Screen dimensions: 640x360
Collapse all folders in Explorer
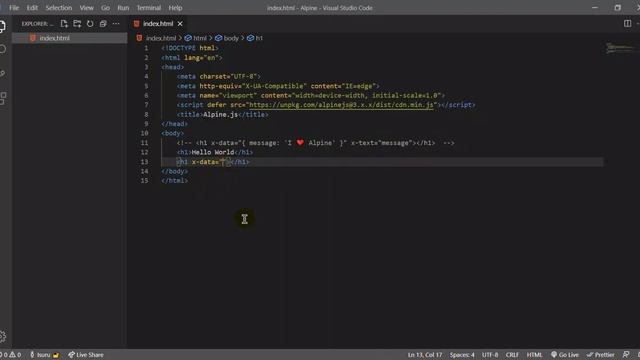tap(103, 24)
